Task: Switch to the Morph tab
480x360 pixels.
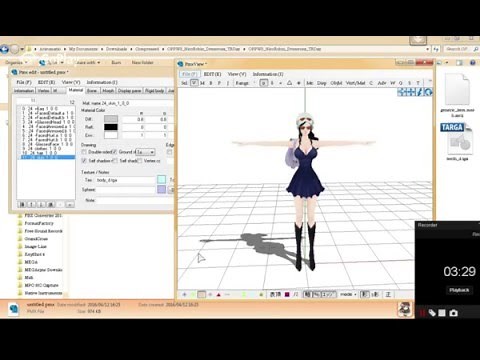Action: 108,91
